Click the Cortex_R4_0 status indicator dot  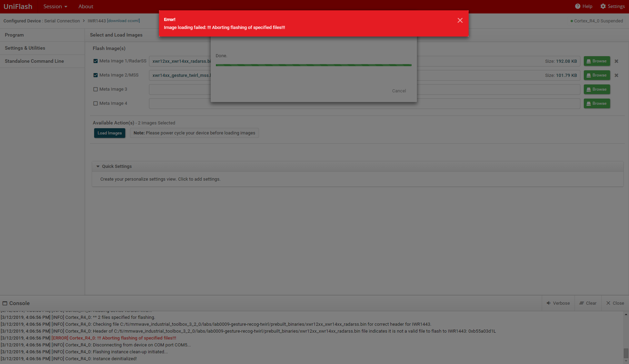[572, 21]
